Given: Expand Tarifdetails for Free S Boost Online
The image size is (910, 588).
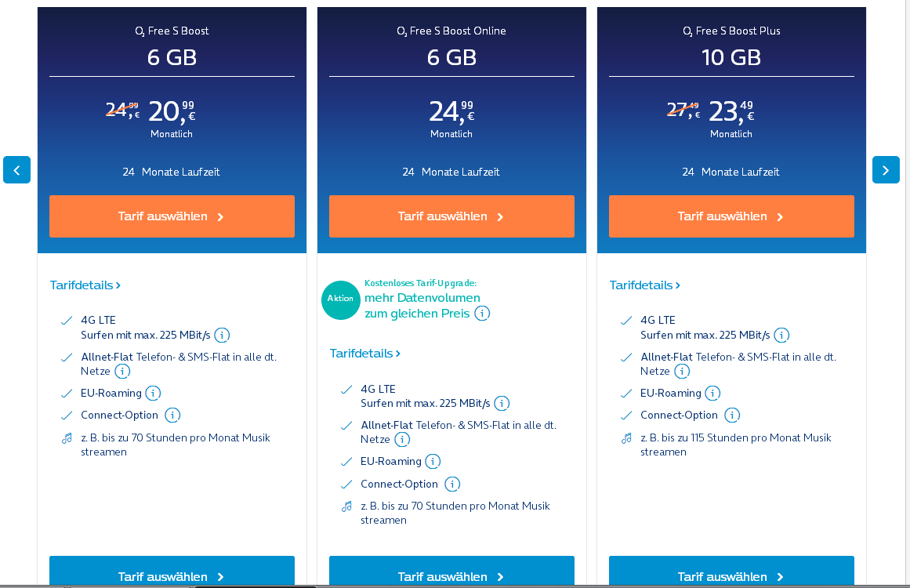Looking at the screenshot, I should (x=365, y=354).
